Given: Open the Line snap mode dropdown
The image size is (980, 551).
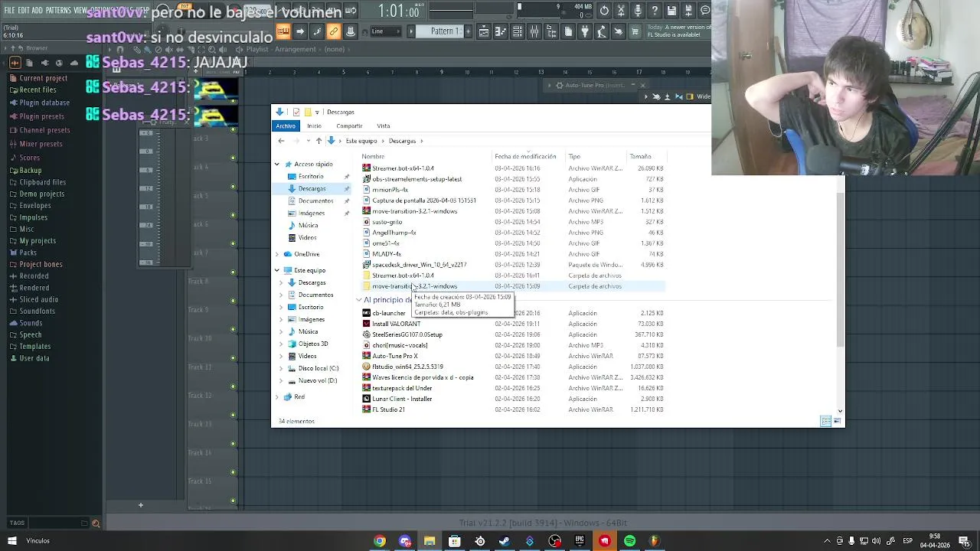Looking at the screenshot, I should tap(386, 31).
